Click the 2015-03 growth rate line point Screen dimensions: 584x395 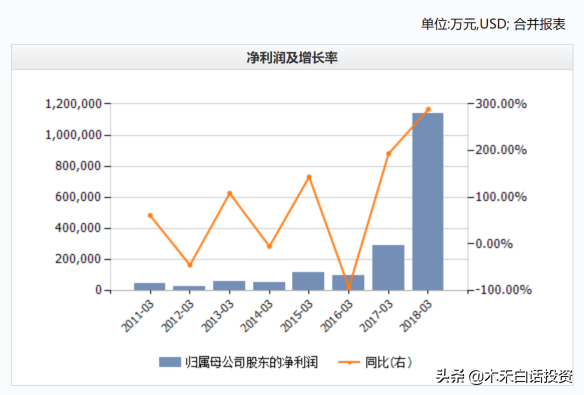click(x=309, y=177)
